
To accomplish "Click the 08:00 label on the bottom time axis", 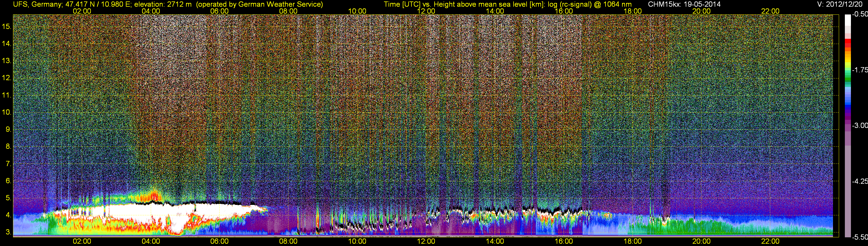I will tap(288, 241).
